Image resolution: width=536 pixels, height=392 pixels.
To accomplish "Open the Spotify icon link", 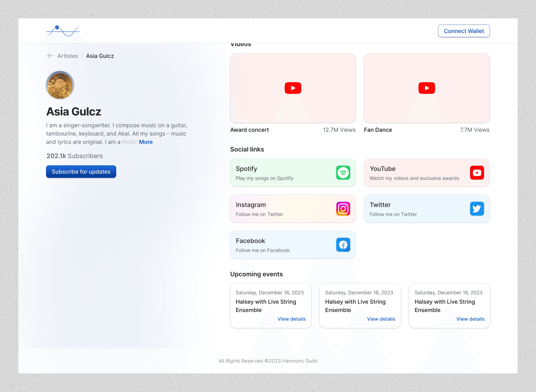I will (343, 173).
